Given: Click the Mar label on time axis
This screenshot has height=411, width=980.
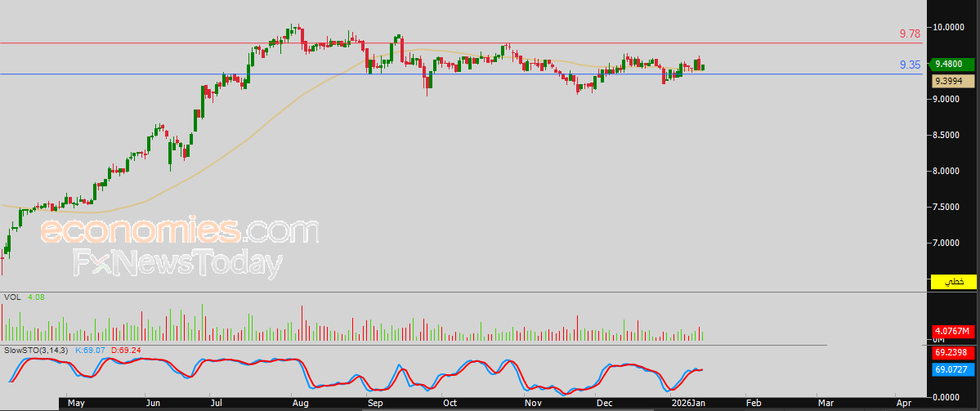Looking at the screenshot, I should (x=826, y=404).
